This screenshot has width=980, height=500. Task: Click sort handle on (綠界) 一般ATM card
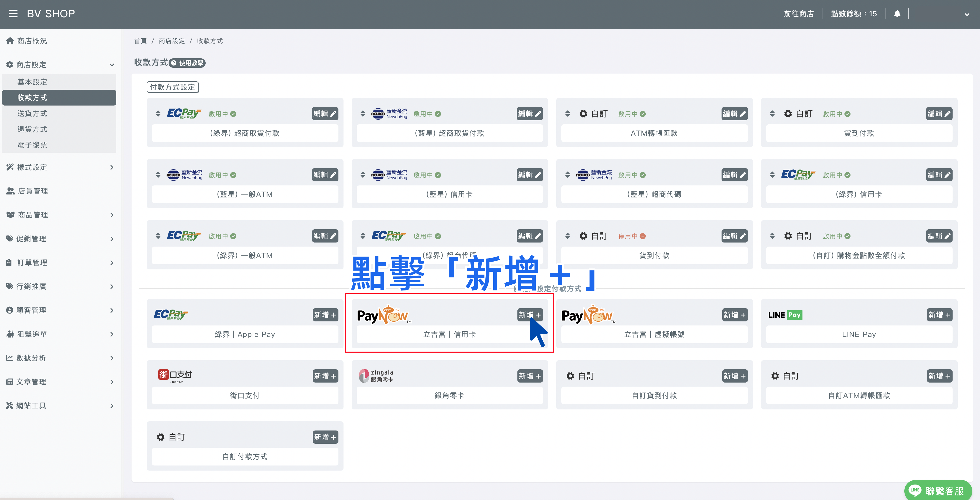158,236
